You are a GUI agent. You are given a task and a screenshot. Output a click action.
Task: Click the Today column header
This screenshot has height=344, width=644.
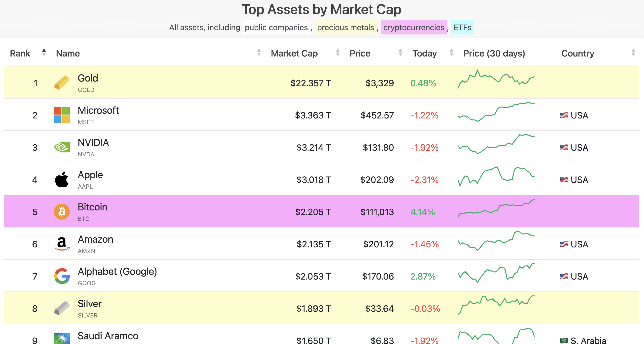click(x=425, y=54)
